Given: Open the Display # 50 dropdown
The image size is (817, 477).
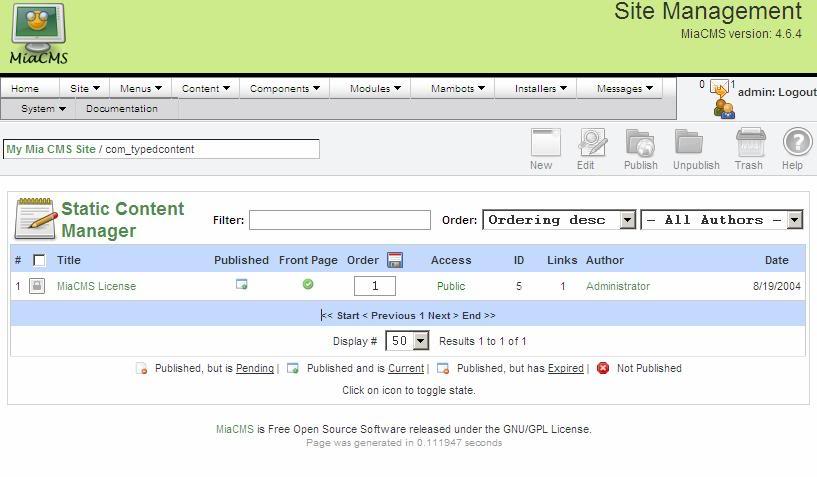Looking at the screenshot, I should coord(407,341).
